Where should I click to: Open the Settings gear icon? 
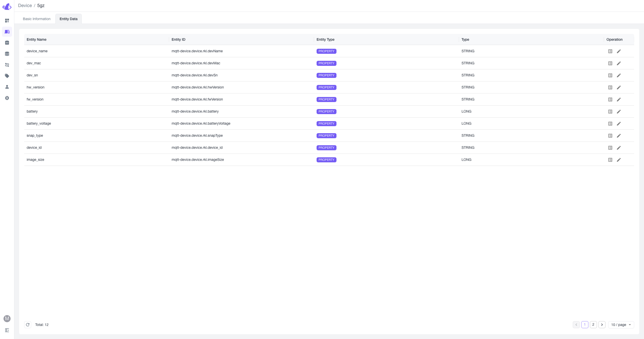[7, 98]
